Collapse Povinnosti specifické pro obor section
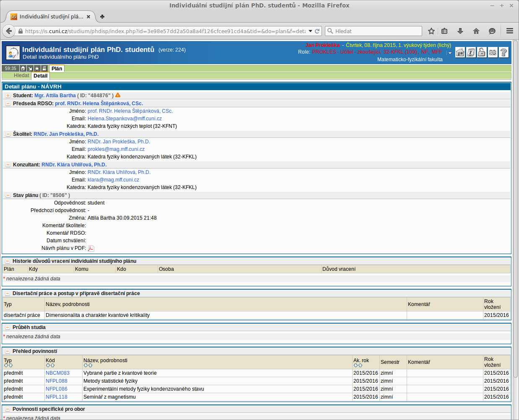This screenshot has height=420, width=519. tap(8, 409)
